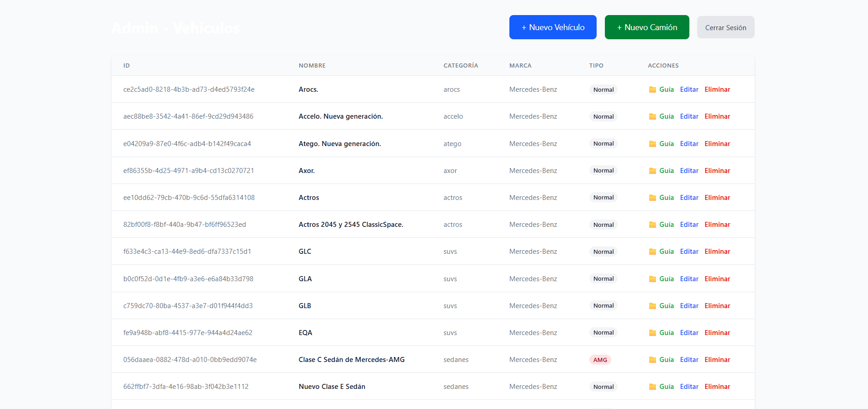
Task: Delete the GLB vehicle
Action: (x=717, y=306)
